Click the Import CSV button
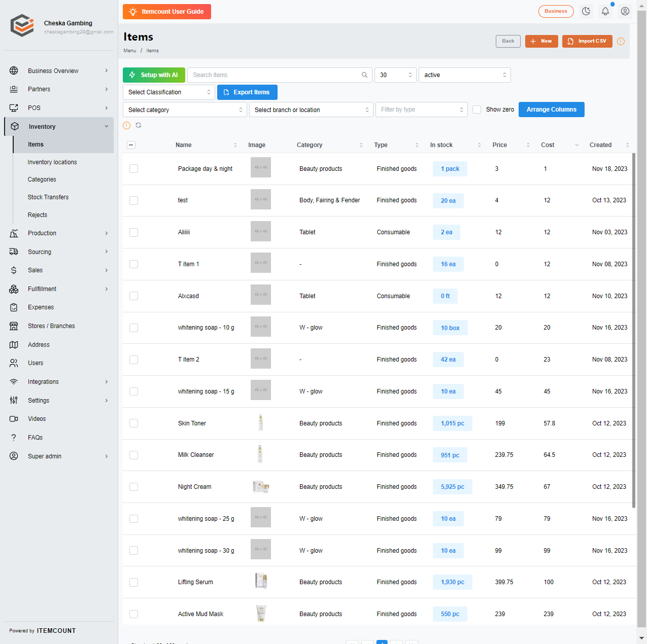This screenshot has width=647, height=644. [x=587, y=41]
